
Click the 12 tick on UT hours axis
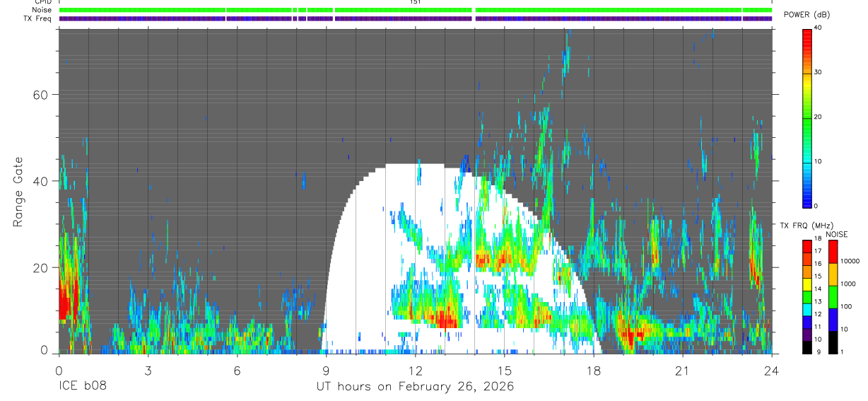pos(416,371)
